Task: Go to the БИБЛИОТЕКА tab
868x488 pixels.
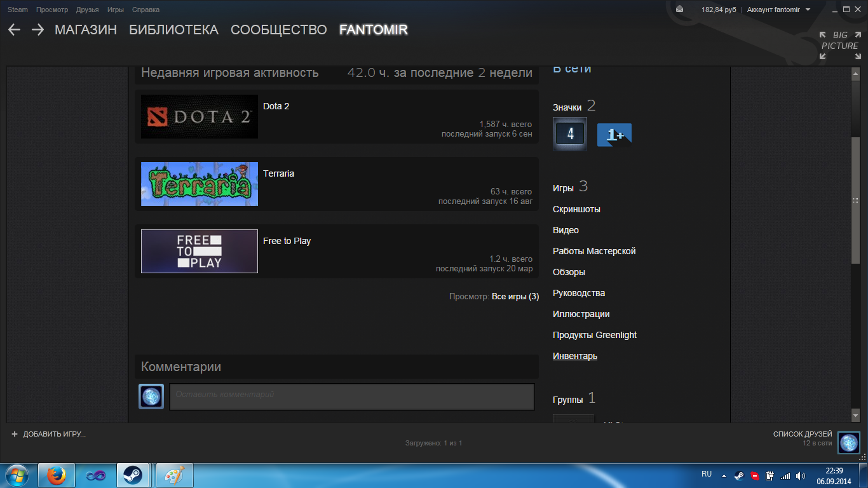Action: [x=173, y=30]
